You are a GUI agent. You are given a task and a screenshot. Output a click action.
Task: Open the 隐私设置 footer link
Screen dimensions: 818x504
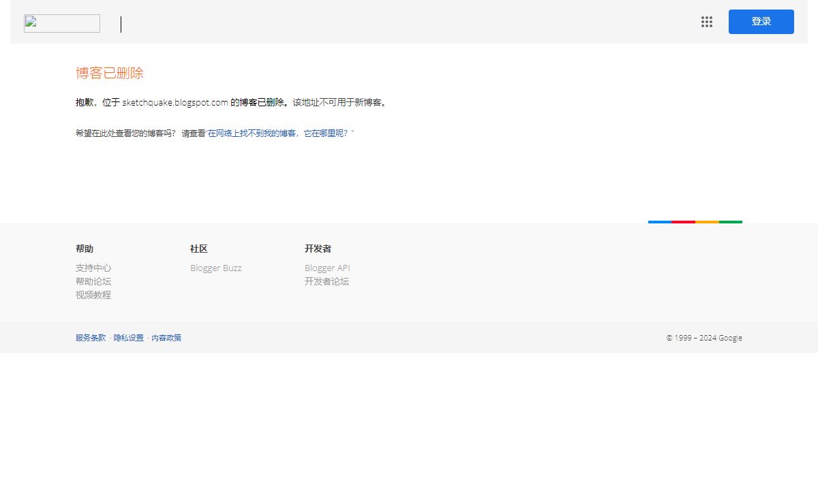pyautogui.click(x=129, y=338)
